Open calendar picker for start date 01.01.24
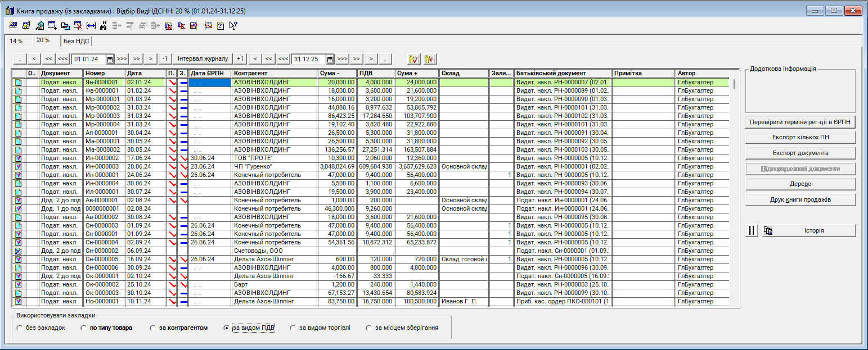 110,59
